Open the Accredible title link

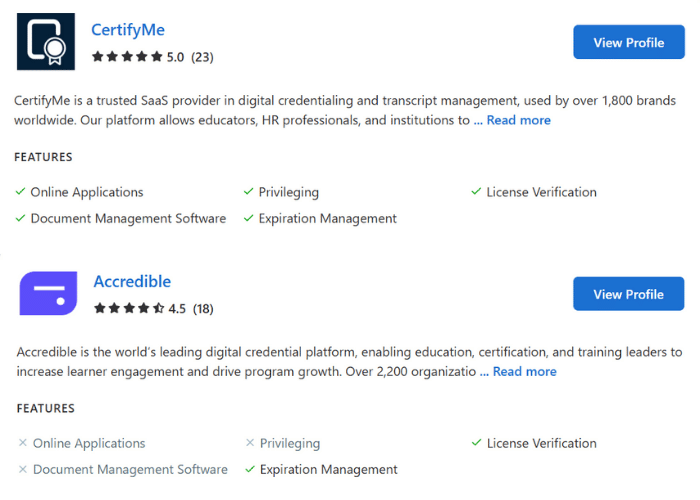(132, 281)
